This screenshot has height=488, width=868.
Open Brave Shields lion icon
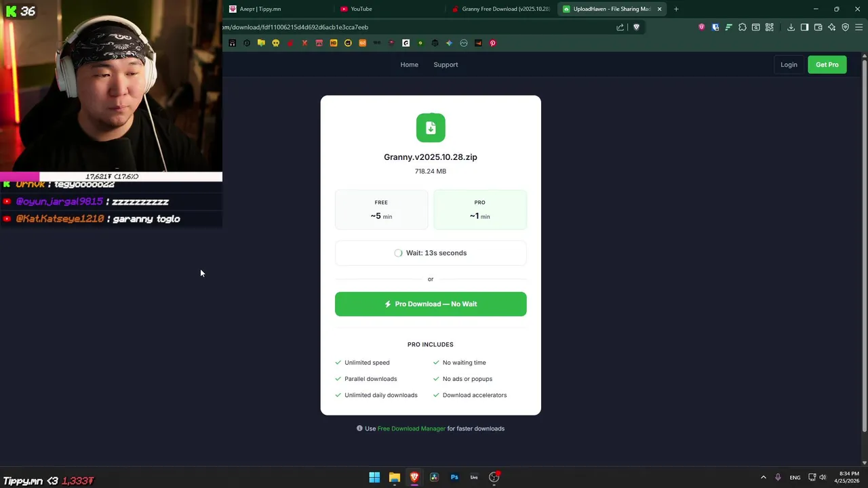click(636, 27)
